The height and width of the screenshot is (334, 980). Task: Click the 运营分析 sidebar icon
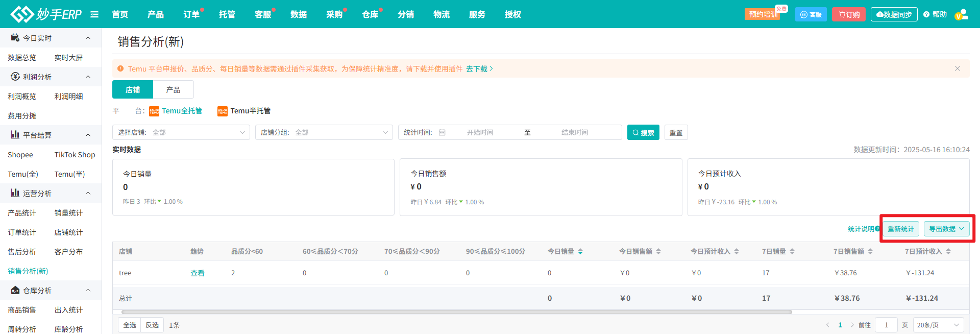pos(15,193)
